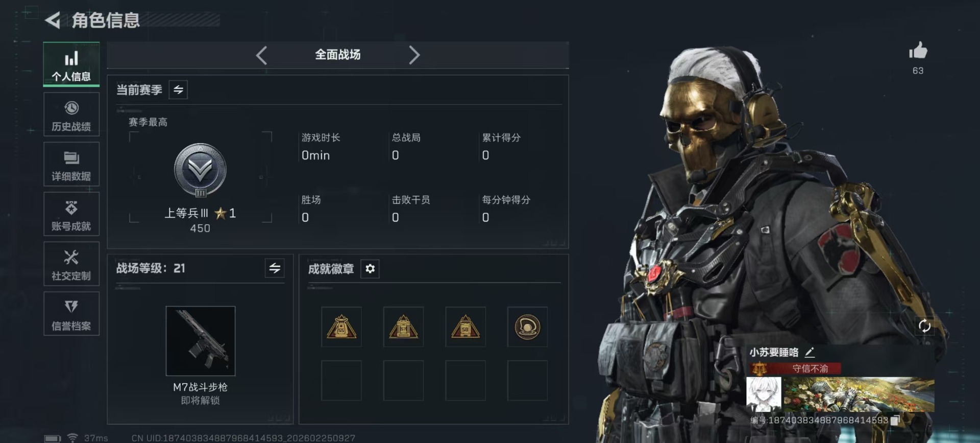
Task: Select the third triangular achievement badge
Action: pyautogui.click(x=465, y=327)
